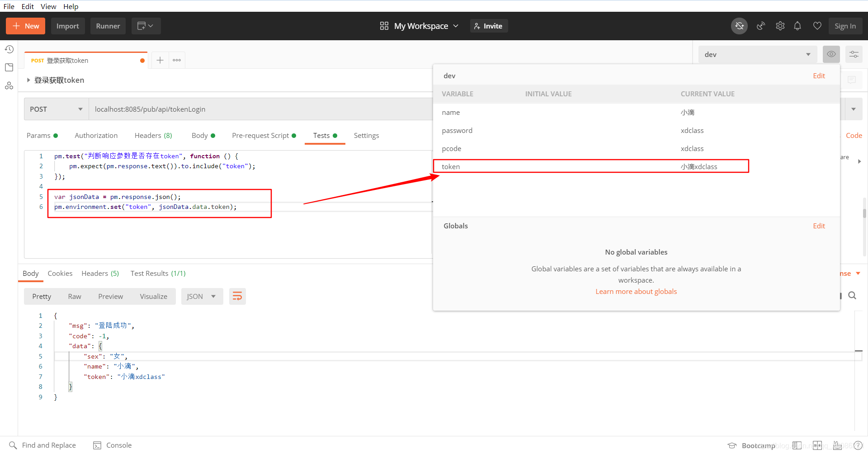Open notifications bell

[x=797, y=26]
